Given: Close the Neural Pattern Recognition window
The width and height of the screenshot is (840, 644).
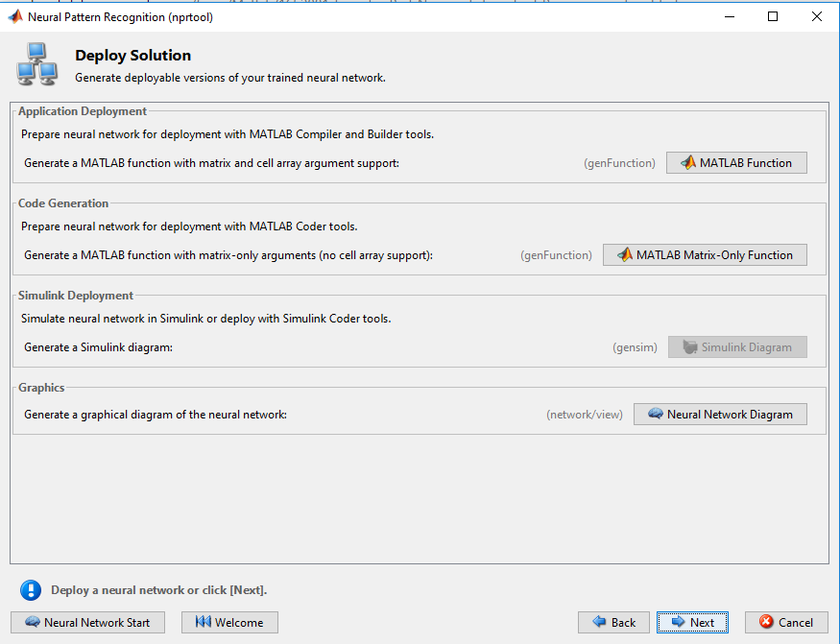Looking at the screenshot, I should click(x=816, y=16).
